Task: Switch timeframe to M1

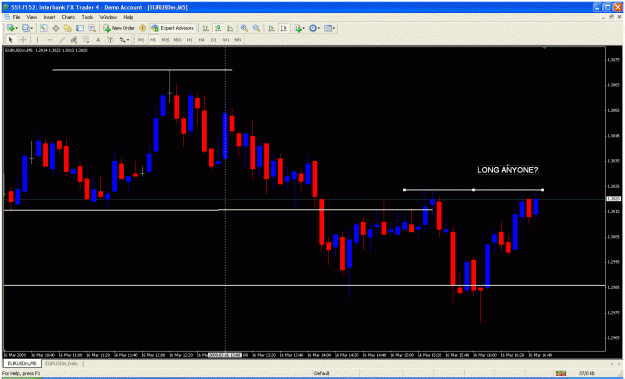Action: click(x=141, y=40)
